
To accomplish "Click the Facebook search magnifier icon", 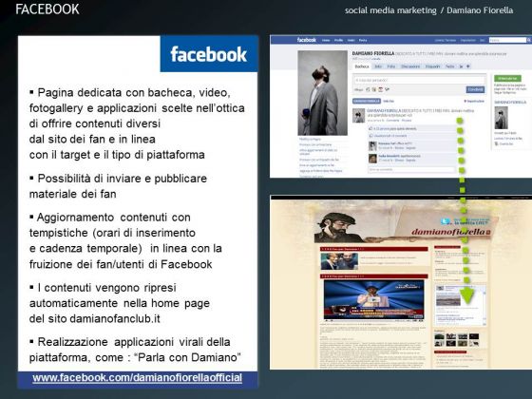I will pyautogui.click(x=528, y=40).
